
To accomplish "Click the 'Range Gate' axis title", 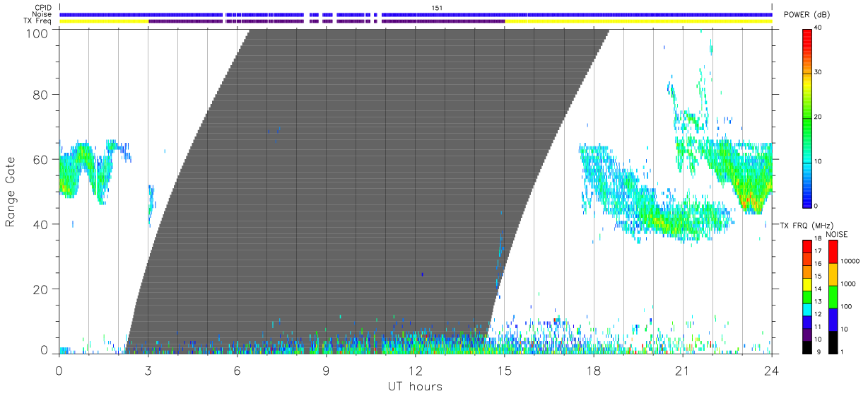I will [11, 192].
